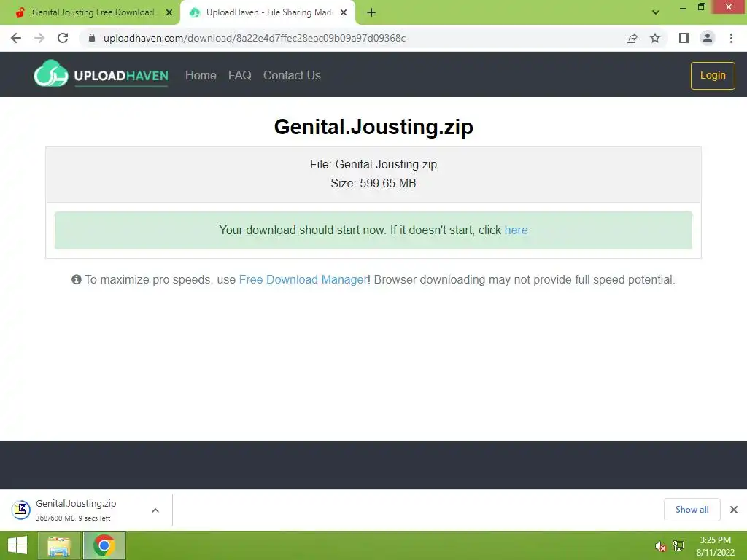Click the address bar URL
Viewport: 747px width, 560px height.
coord(255,38)
